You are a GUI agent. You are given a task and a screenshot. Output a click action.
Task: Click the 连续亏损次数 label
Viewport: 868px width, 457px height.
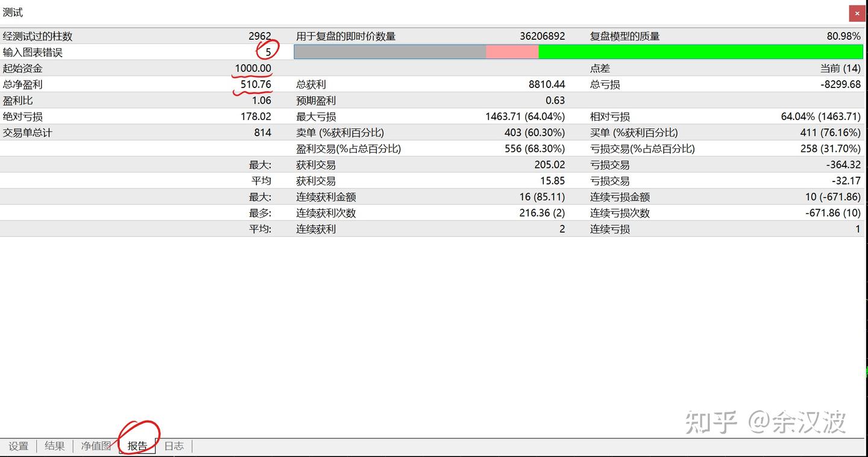(x=620, y=213)
